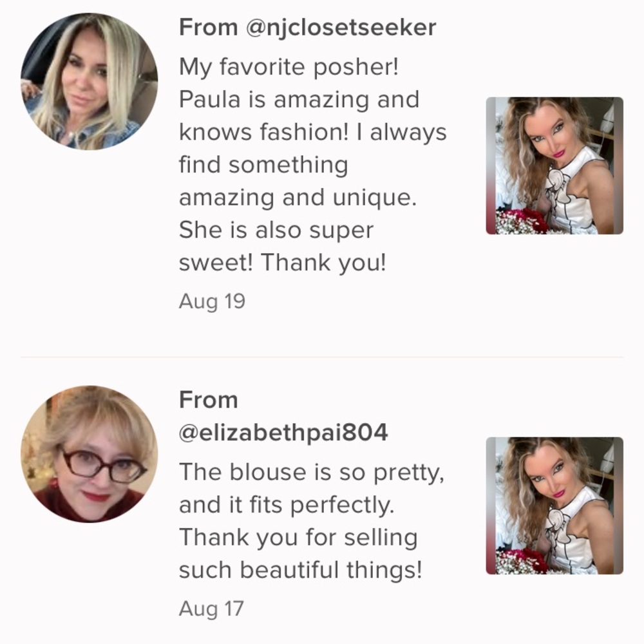This screenshot has width=644, height=644.
Task: Click the Aug 19 review date
Action: (212, 301)
